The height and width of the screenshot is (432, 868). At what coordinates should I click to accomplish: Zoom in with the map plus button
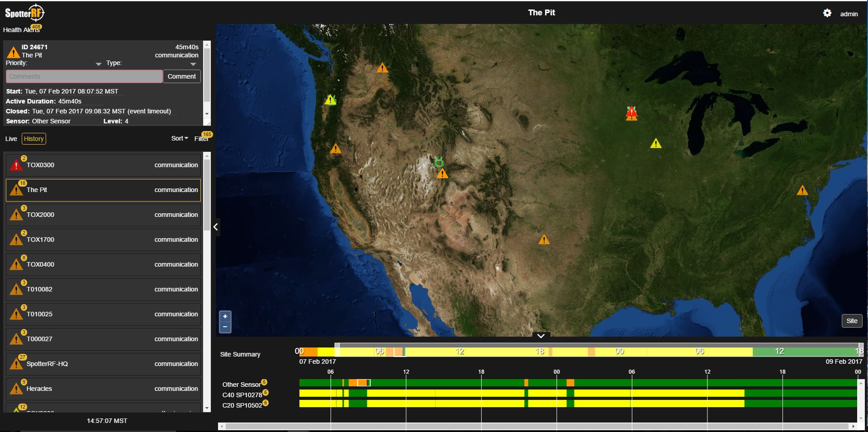click(x=225, y=316)
